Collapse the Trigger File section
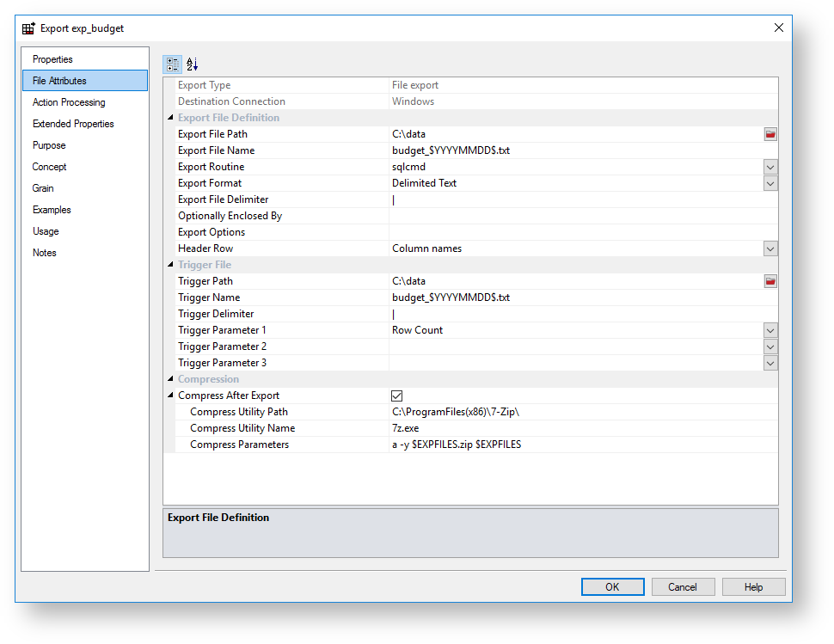The image size is (834, 644). coord(170,264)
